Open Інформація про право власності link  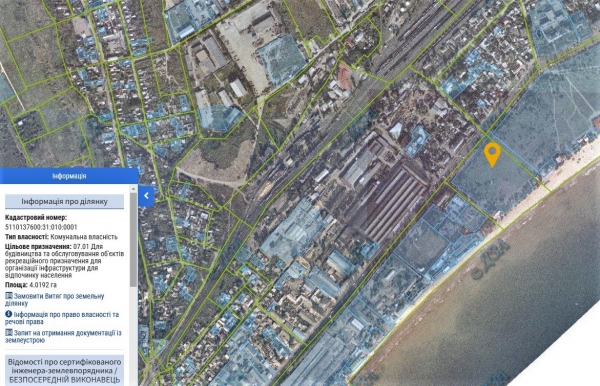click(x=62, y=318)
